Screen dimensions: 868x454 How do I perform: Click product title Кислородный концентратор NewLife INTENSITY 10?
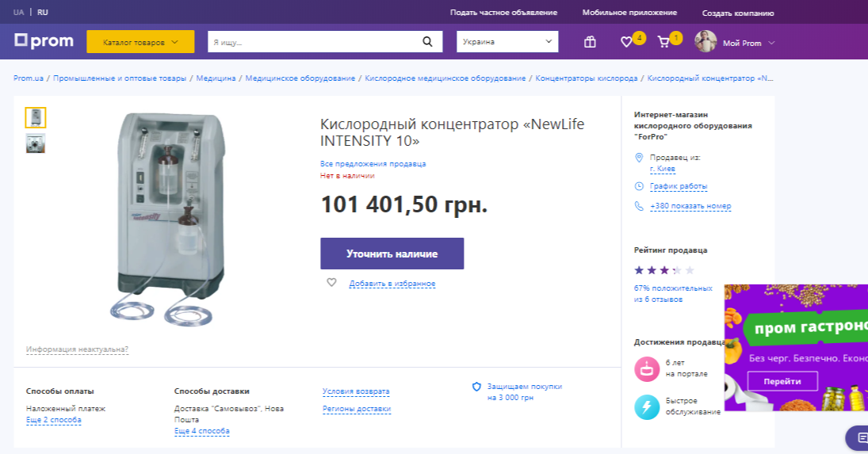[x=452, y=132]
